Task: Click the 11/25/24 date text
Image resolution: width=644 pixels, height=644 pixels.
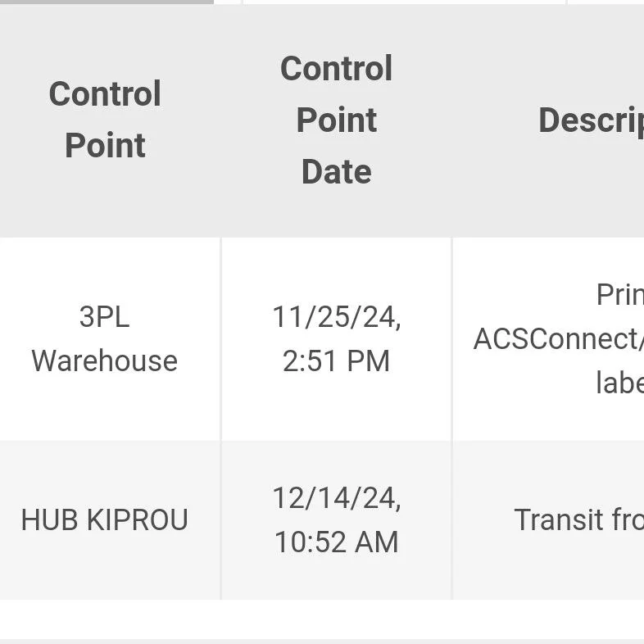Action: [336, 317]
